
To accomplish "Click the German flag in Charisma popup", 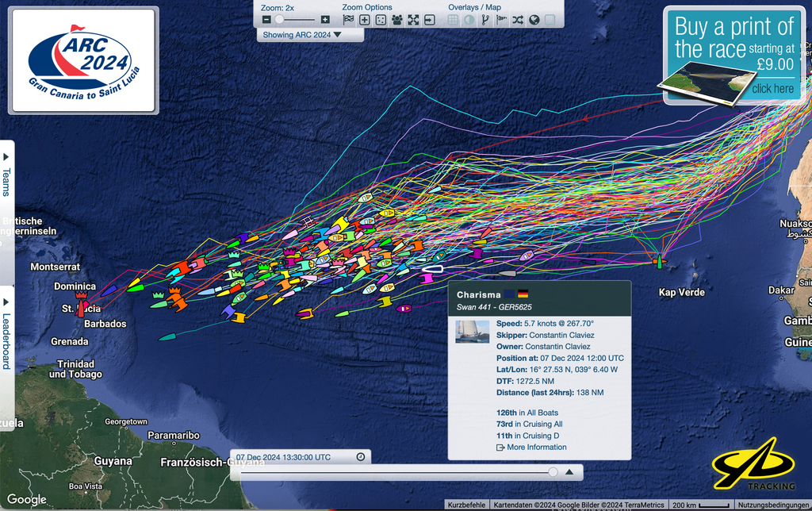I will pos(523,294).
